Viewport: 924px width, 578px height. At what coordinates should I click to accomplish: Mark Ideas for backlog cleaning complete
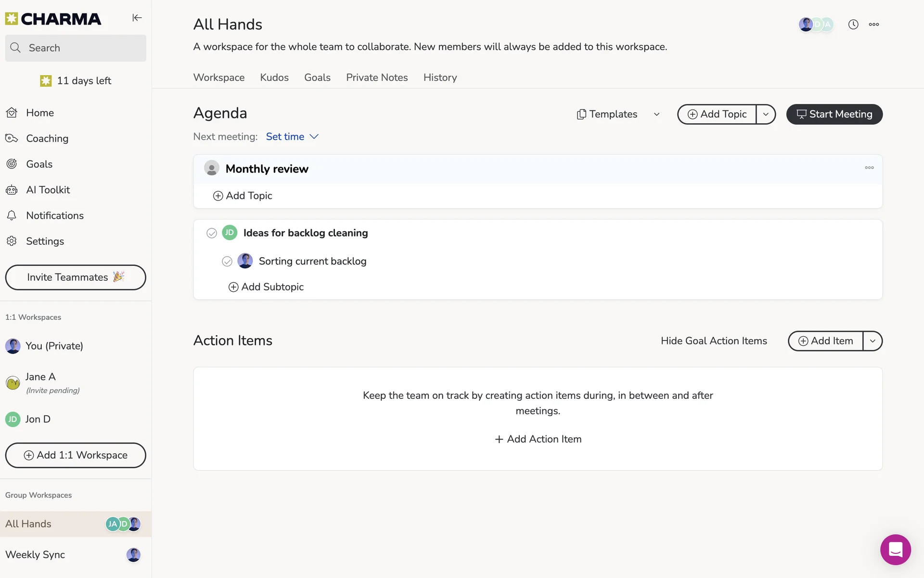(212, 234)
